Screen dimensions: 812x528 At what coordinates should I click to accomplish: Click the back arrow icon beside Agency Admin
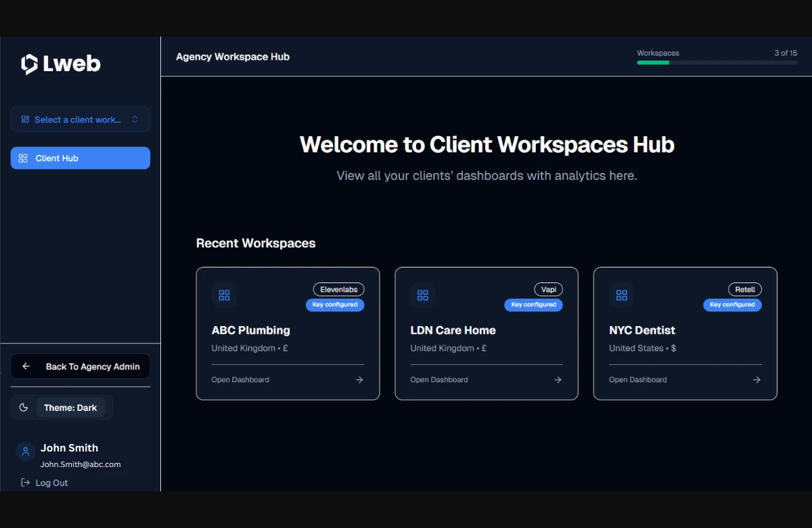(26, 366)
